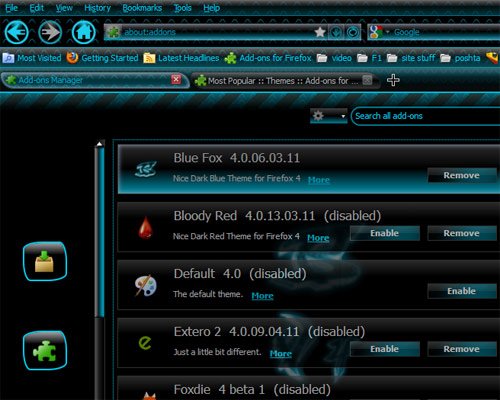Click the down-arrow button next to the star
This screenshot has width=500, height=400.
[336, 32]
